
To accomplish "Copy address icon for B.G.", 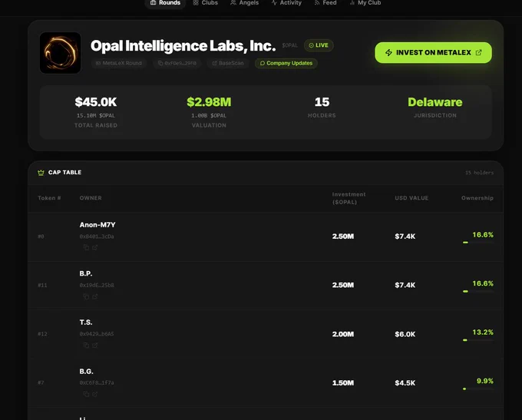I will tap(86, 394).
